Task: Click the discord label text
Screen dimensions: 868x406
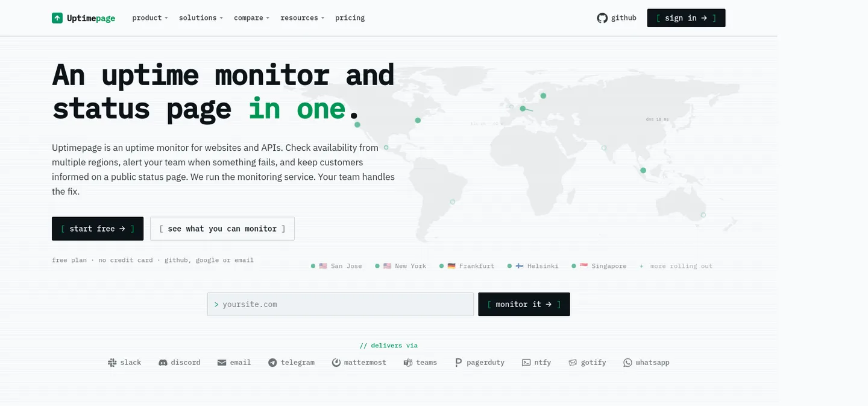Action: point(186,363)
